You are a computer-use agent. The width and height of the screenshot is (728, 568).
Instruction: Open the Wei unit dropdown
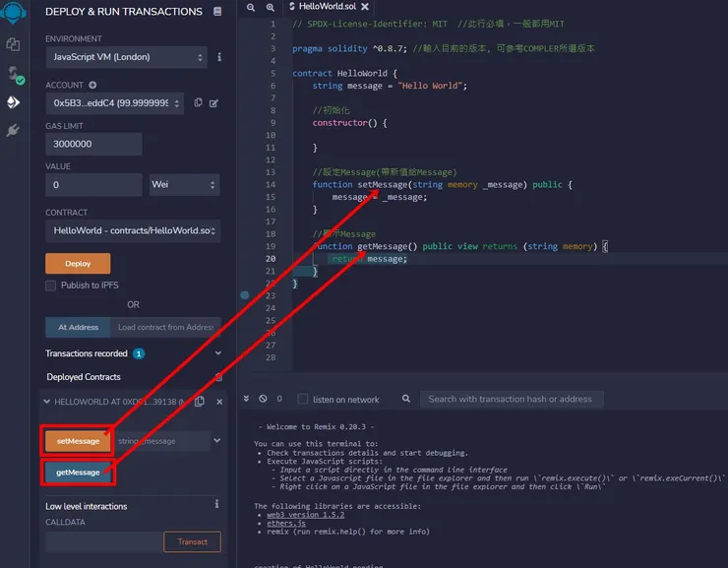[x=184, y=184]
